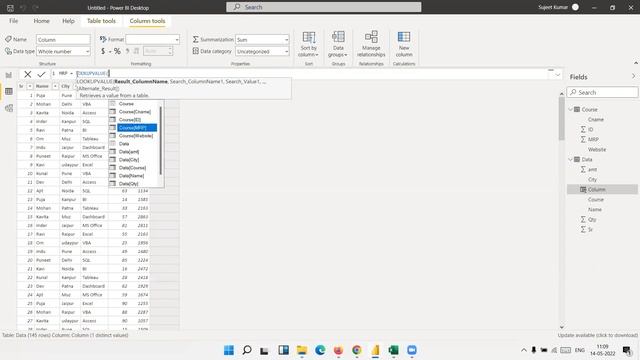This screenshot has width=640, height=360.
Task: Open Microsoft Edge from the taskbar
Action: 320,350
